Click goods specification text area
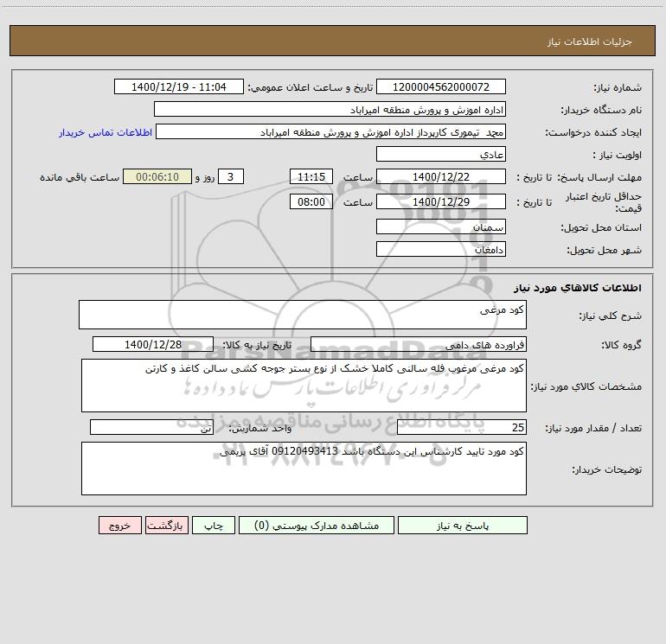Screen dimensions: 666x644 (x=304, y=386)
